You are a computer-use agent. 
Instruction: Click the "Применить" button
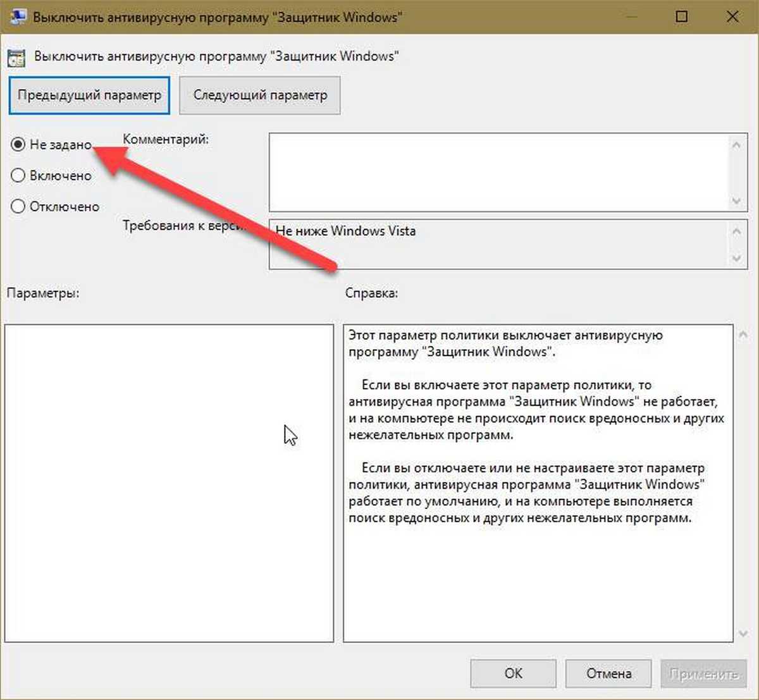click(x=703, y=674)
